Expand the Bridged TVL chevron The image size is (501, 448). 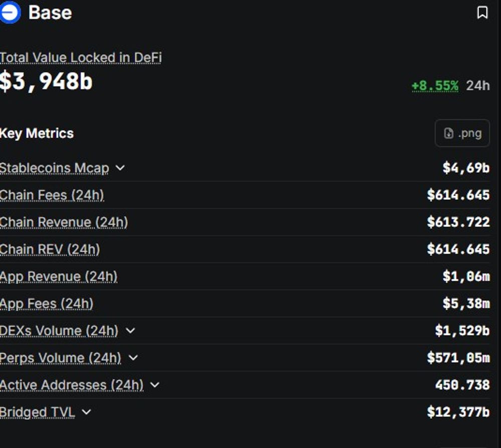[x=87, y=412]
